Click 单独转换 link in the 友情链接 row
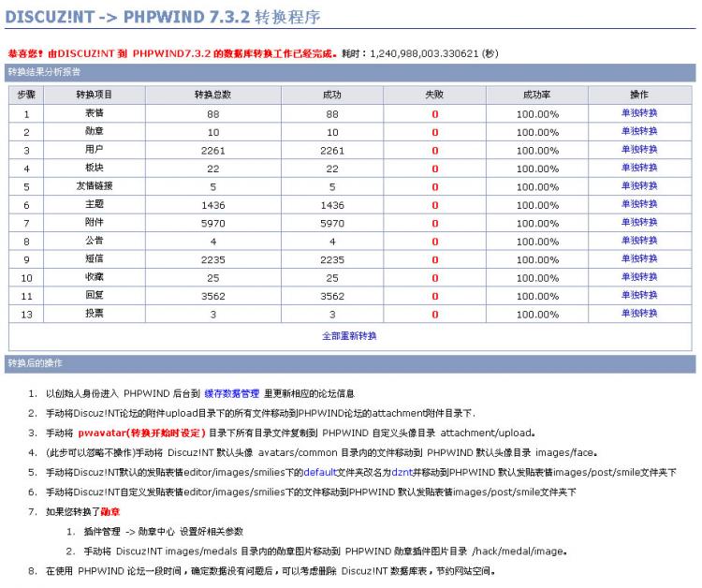702x588 pixels. (x=639, y=185)
